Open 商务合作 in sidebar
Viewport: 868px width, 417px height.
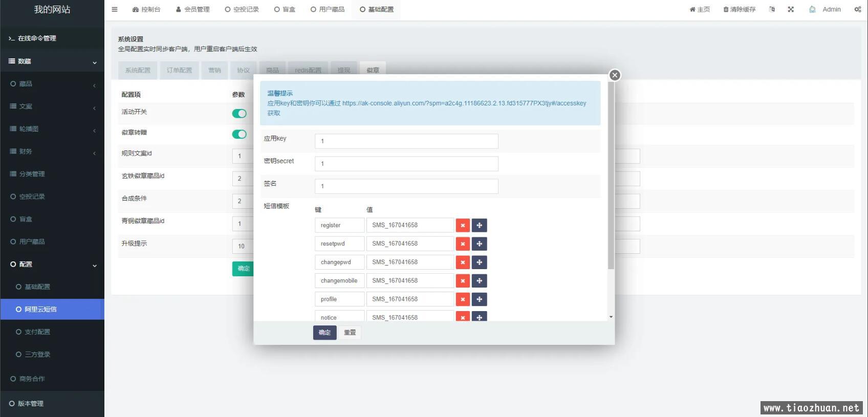pos(52,379)
